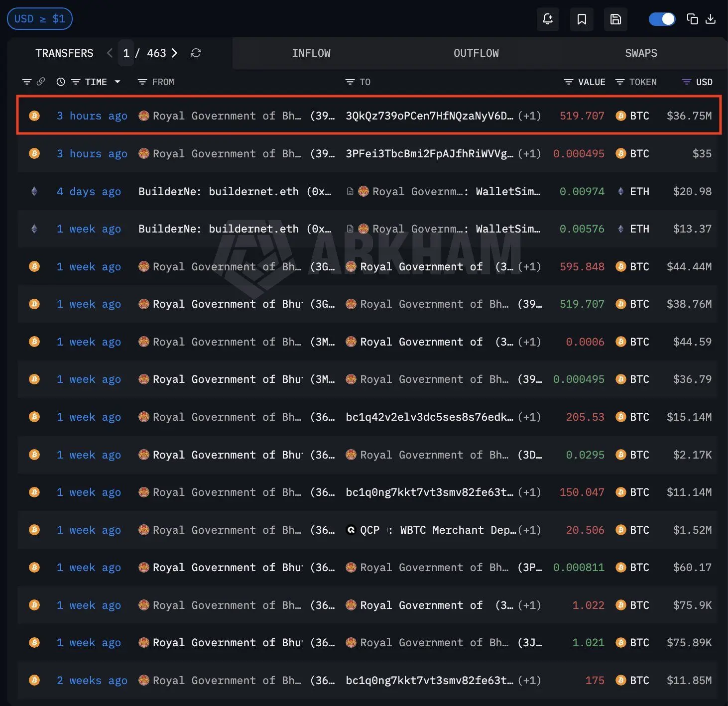
Task: Refresh the transfers list
Action: [196, 53]
